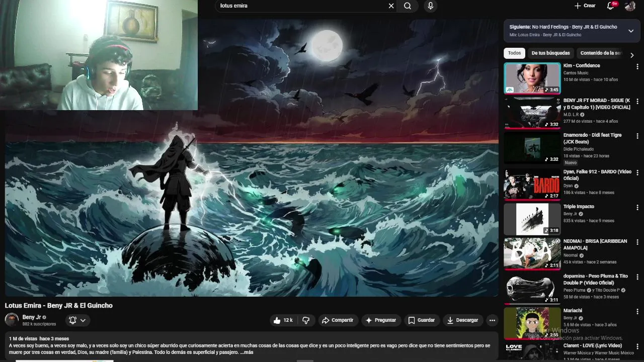Open options for NEOMAI - BRISA

637,242
